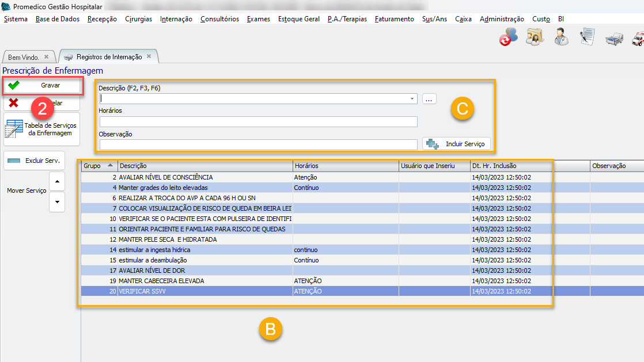
Task: Click in the Horários input field
Action: (x=258, y=121)
